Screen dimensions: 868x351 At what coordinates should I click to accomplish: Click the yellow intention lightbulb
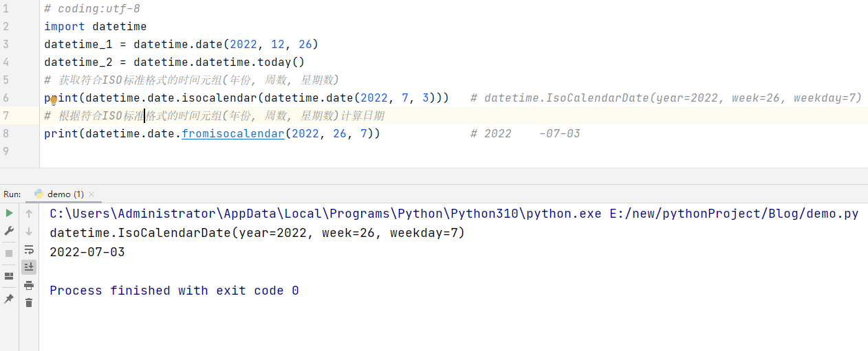click(54, 100)
